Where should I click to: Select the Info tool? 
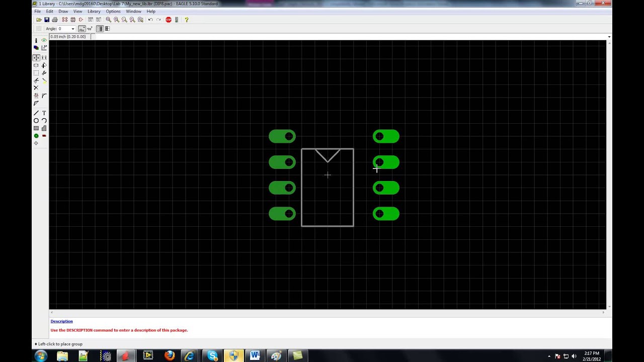coord(36,40)
